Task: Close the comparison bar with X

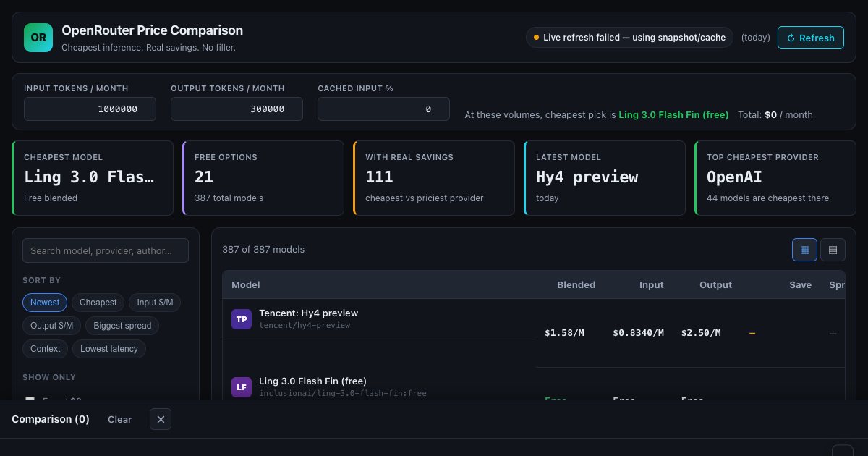Action: tap(161, 419)
